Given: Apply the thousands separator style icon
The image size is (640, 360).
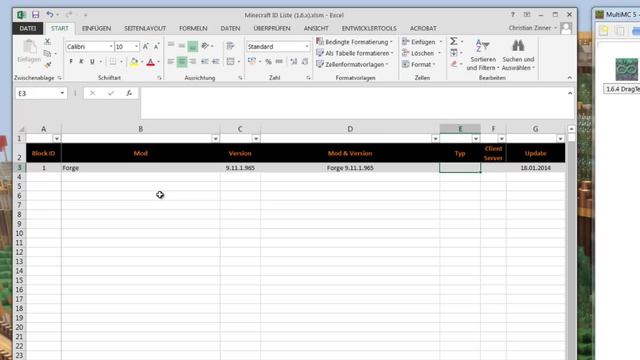Looking at the screenshot, I should 279,62.
